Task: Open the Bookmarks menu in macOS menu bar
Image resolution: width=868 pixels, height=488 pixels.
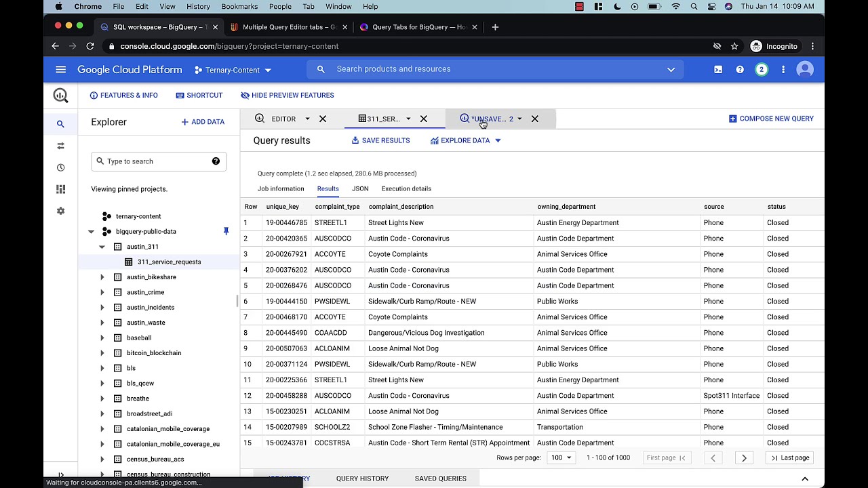Action: click(239, 6)
